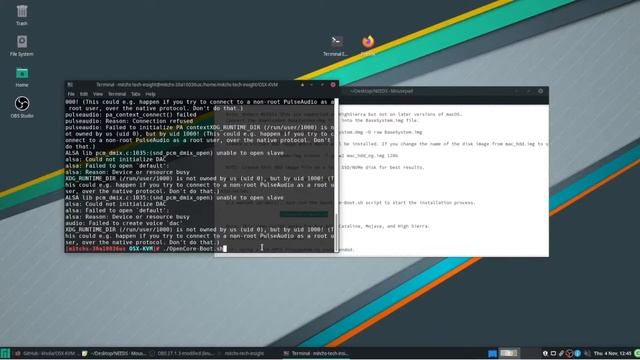
Task: Open the View menu in Terminal
Action: tap(98, 94)
